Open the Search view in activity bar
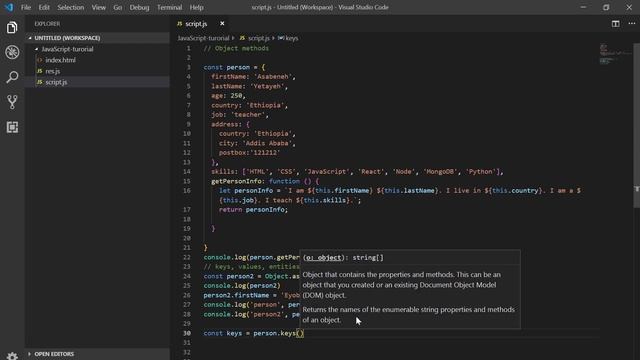This screenshot has height=360, width=640. coord(12,77)
